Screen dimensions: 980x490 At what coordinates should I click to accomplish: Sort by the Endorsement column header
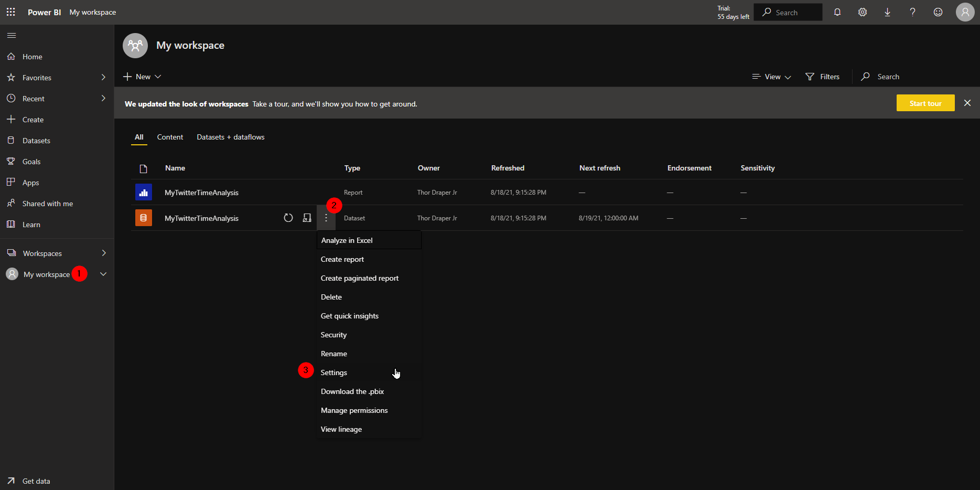coord(690,168)
